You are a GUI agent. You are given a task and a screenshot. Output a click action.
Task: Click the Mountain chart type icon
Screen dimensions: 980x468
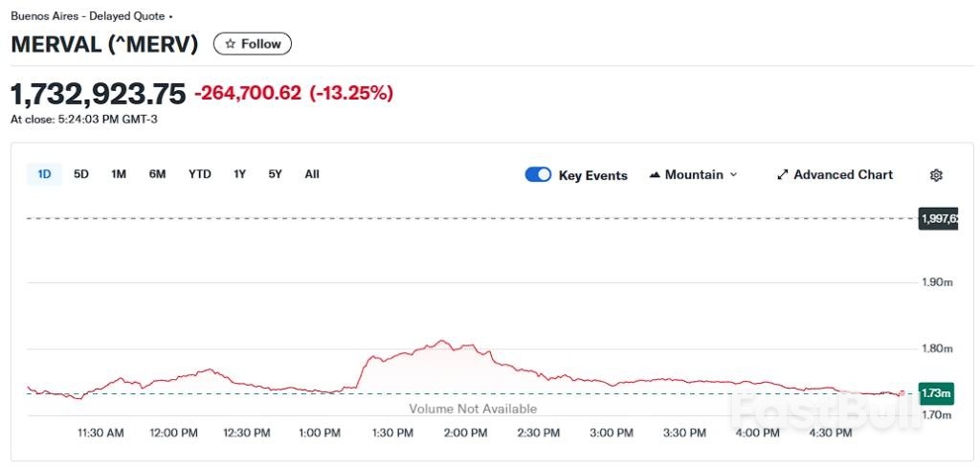[655, 175]
